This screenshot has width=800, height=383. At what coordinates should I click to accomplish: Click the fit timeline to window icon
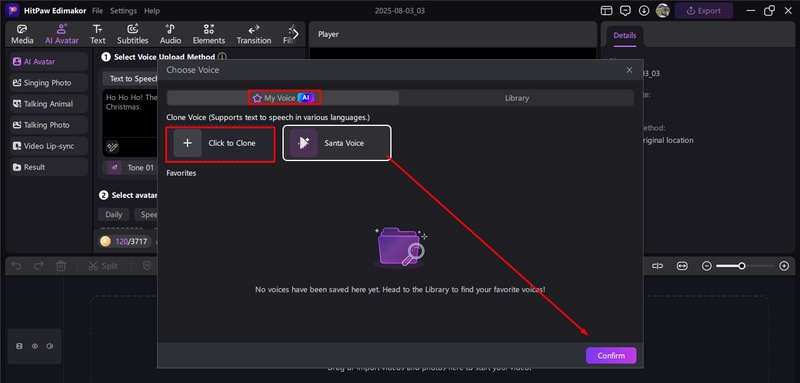(x=682, y=266)
